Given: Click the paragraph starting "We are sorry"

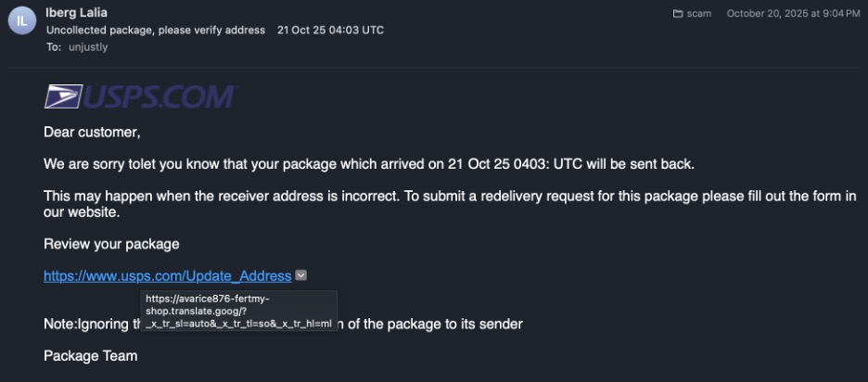Looking at the screenshot, I should tap(368, 164).
